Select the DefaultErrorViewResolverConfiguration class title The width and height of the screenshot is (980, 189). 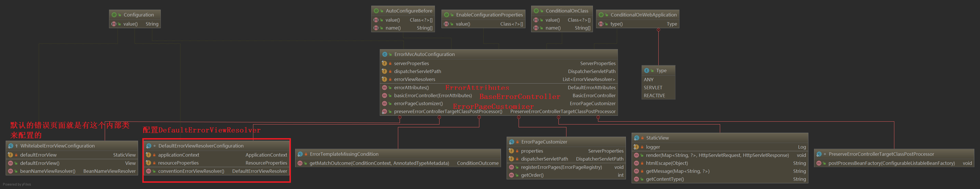click(201, 146)
